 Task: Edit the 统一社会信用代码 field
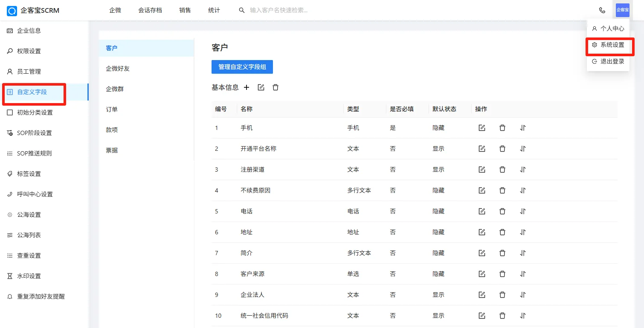(x=482, y=316)
